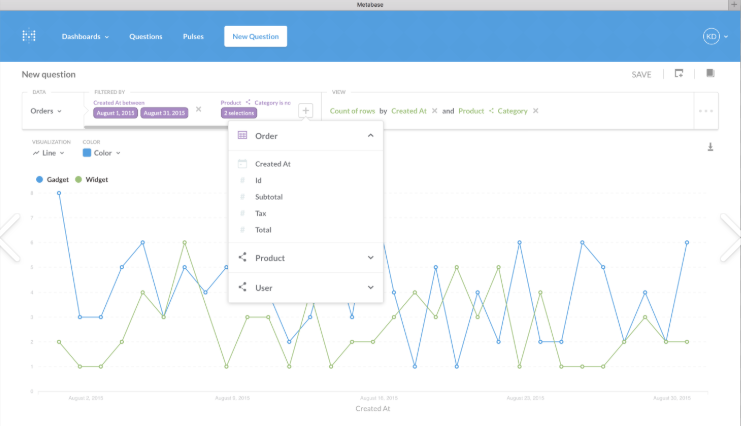The height and width of the screenshot is (426, 741).
Task: Click the Metabase logo icon
Action: 29,36
